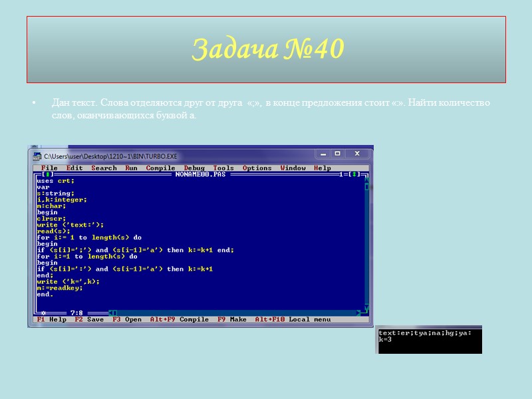
Task: Close the TURBO.EXE window
Action: (x=357, y=154)
